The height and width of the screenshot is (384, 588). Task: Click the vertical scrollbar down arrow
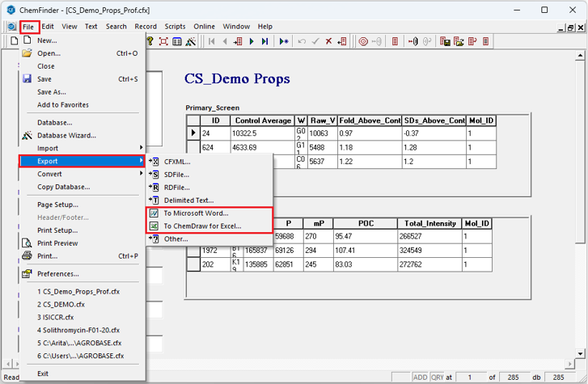click(582, 353)
